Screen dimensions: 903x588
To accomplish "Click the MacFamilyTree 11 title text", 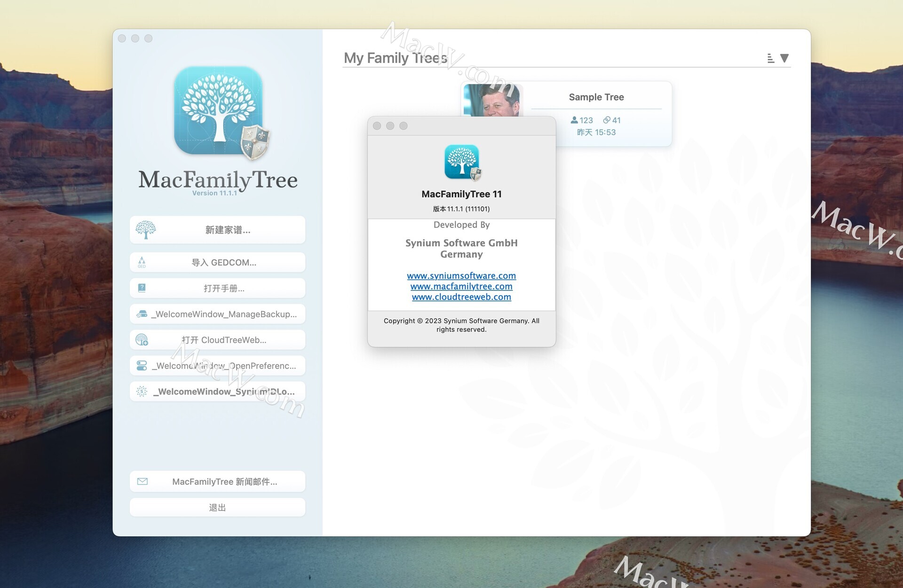I will 461,194.
